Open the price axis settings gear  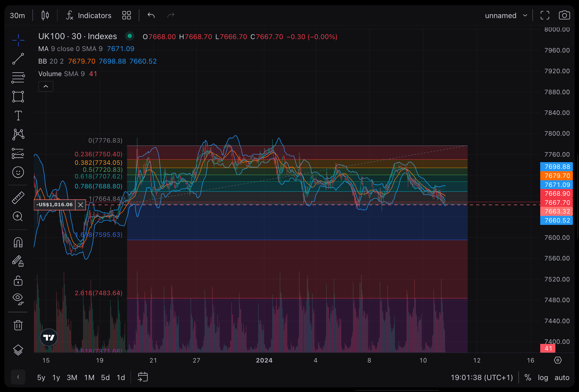pyautogui.click(x=558, y=360)
